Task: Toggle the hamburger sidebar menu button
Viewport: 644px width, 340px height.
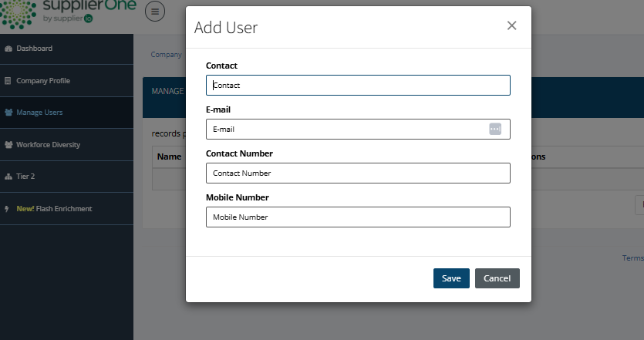Action: pos(155,12)
